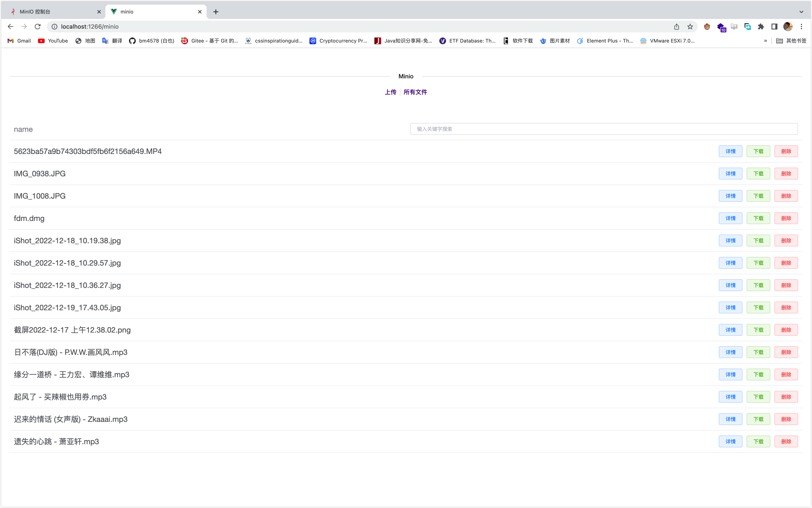This screenshot has height=508, width=812.
Task: Toggle the browser side panel icon
Action: [x=774, y=27]
